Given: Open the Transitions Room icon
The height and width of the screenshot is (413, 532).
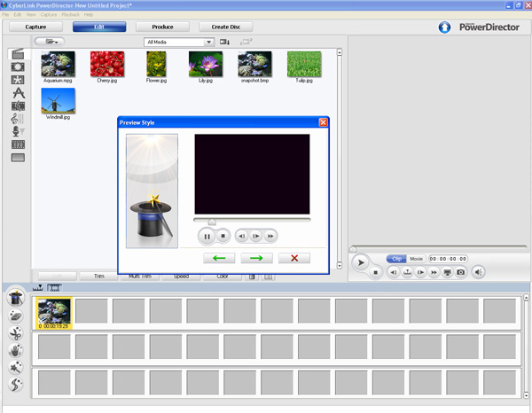Looking at the screenshot, I should pos(18,106).
